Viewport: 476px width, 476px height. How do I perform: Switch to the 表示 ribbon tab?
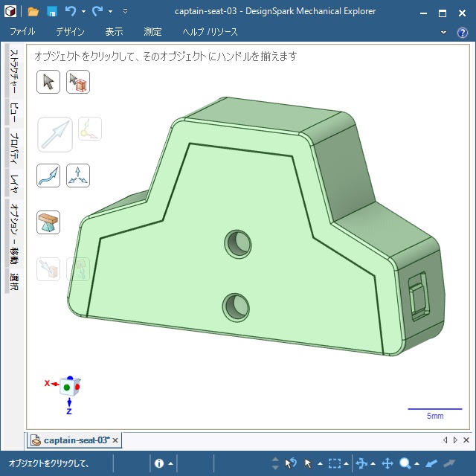coord(114,31)
